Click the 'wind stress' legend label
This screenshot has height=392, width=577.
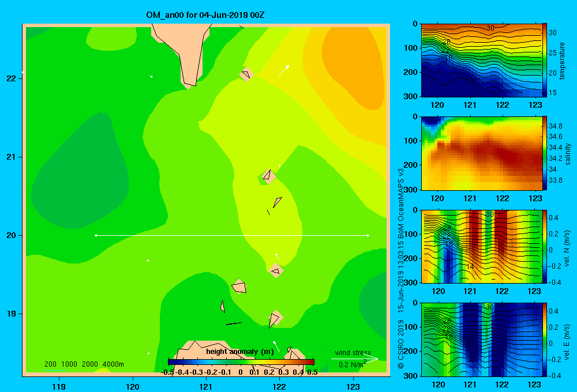click(353, 353)
